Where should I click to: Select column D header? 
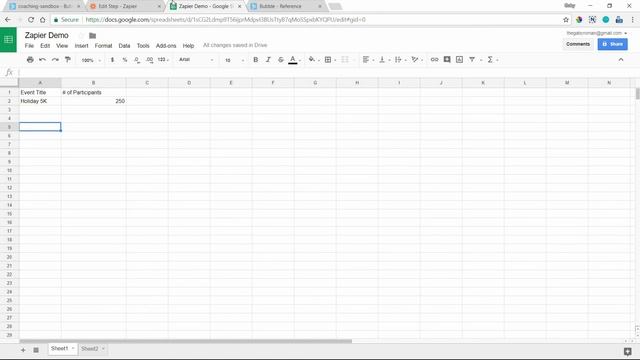pyautogui.click(x=189, y=83)
